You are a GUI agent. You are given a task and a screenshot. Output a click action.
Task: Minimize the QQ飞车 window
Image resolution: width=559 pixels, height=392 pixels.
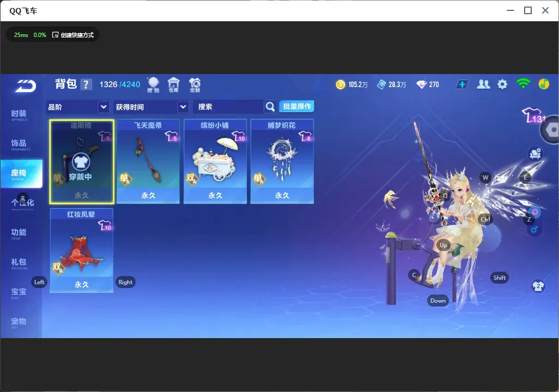point(511,11)
